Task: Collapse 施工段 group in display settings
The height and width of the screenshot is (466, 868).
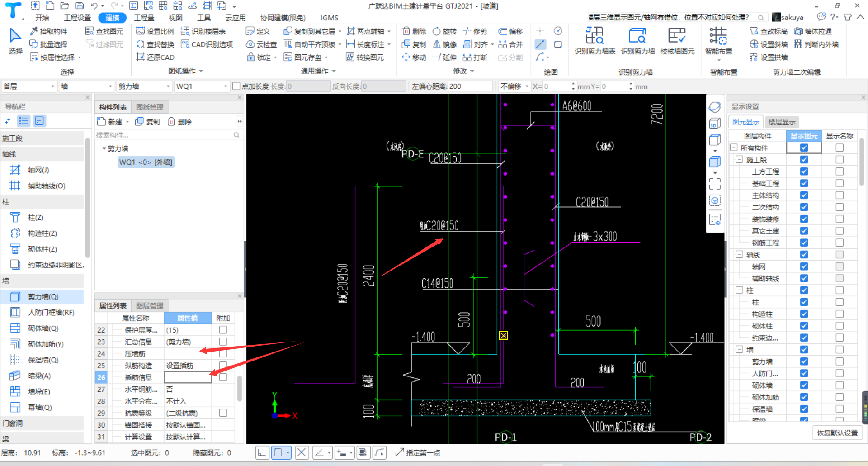Action: [740, 159]
